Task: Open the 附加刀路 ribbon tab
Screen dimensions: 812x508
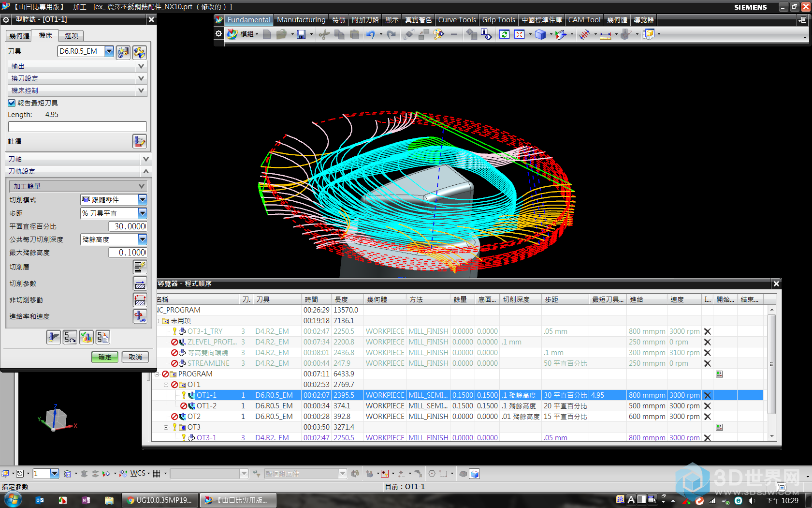Action: [365, 20]
